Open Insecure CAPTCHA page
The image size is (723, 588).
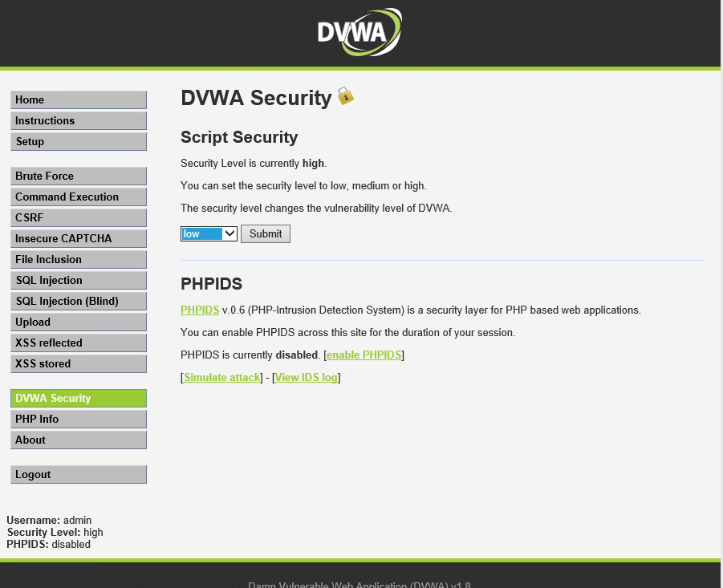79,239
